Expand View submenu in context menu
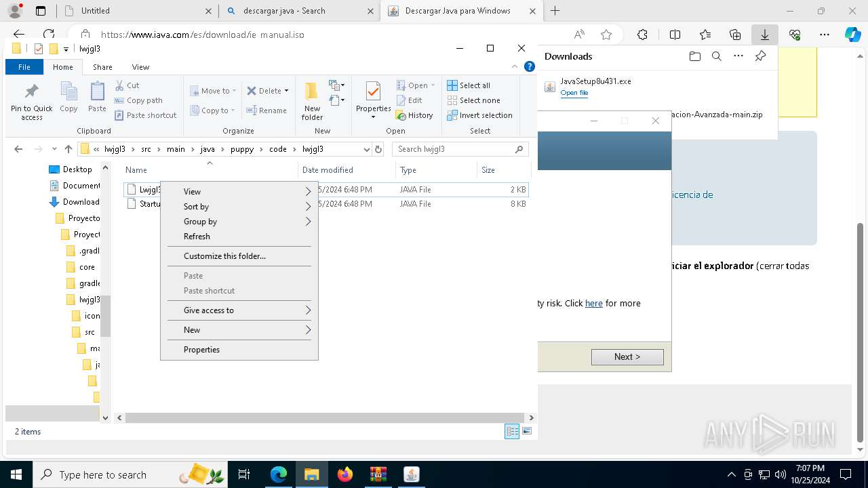 [x=239, y=192]
